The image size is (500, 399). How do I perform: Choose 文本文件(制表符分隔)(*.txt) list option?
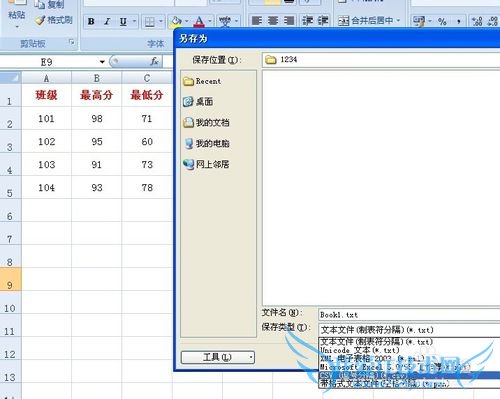pos(410,342)
